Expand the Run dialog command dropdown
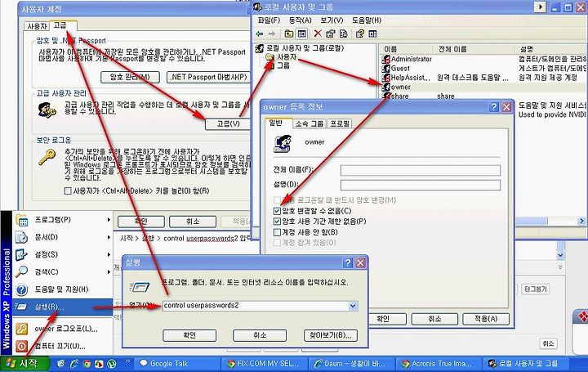Viewport: 588px width, 372px height. pyautogui.click(x=353, y=306)
